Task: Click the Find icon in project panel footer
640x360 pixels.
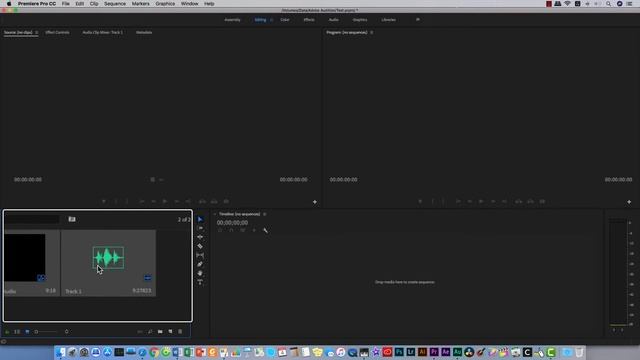Action: click(150, 332)
